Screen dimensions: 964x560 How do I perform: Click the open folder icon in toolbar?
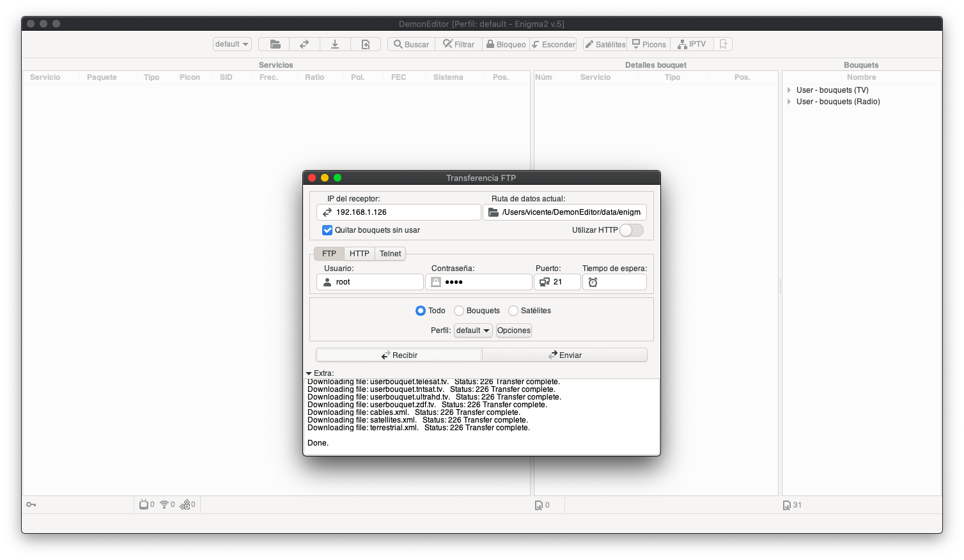(275, 44)
